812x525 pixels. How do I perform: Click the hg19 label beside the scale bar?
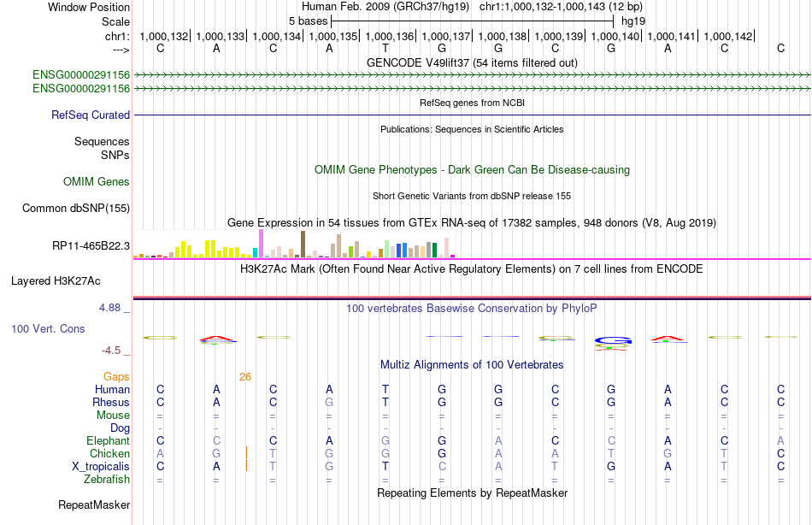[x=633, y=21]
